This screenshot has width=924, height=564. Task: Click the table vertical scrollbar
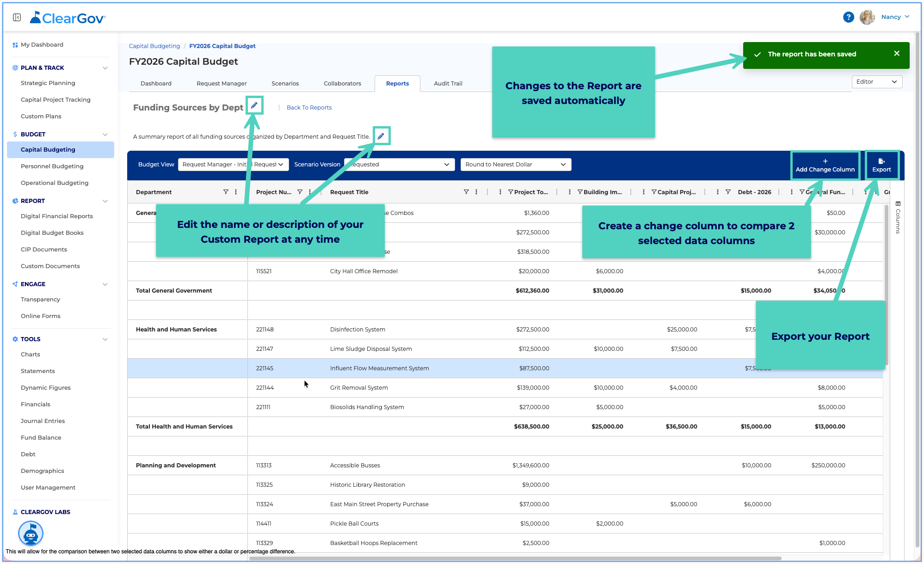(887, 284)
